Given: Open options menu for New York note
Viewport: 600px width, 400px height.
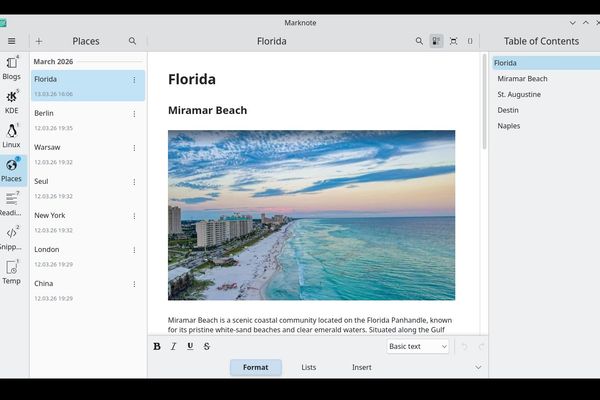Looking at the screenshot, I should [134, 216].
